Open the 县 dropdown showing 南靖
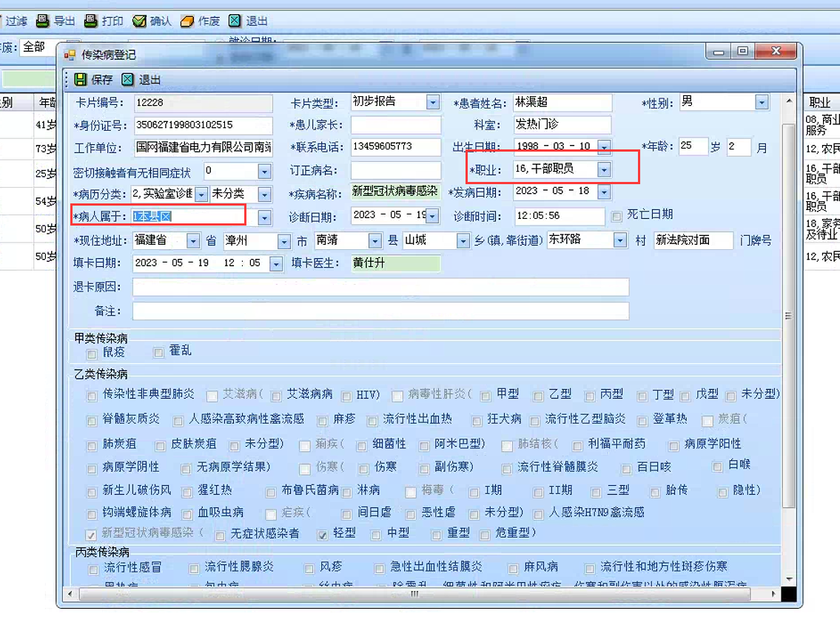 coord(375,241)
